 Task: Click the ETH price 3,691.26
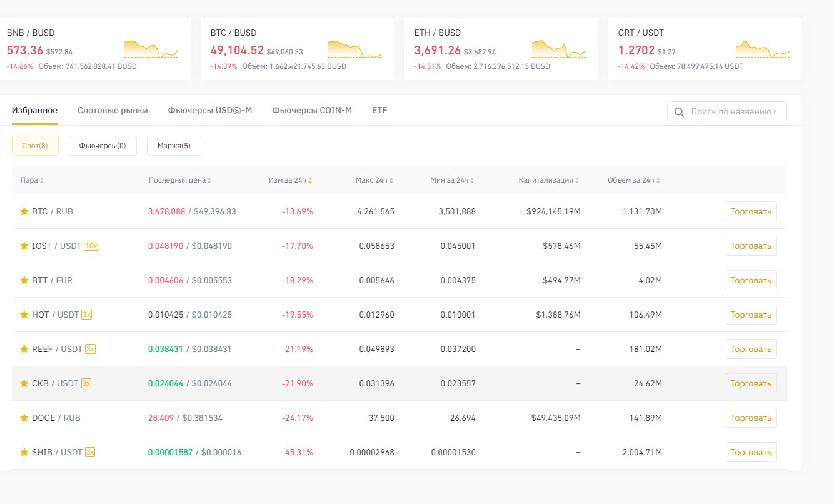click(438, 51)
